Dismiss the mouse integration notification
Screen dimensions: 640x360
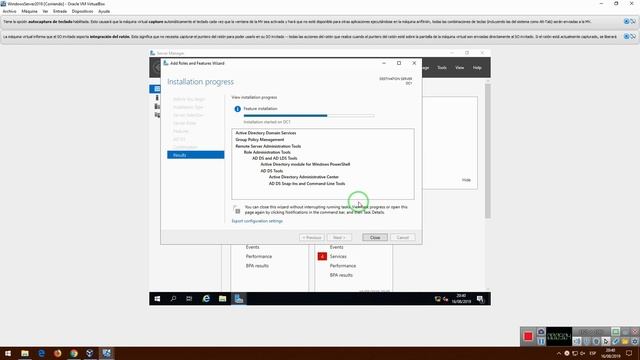coord(627,36)
